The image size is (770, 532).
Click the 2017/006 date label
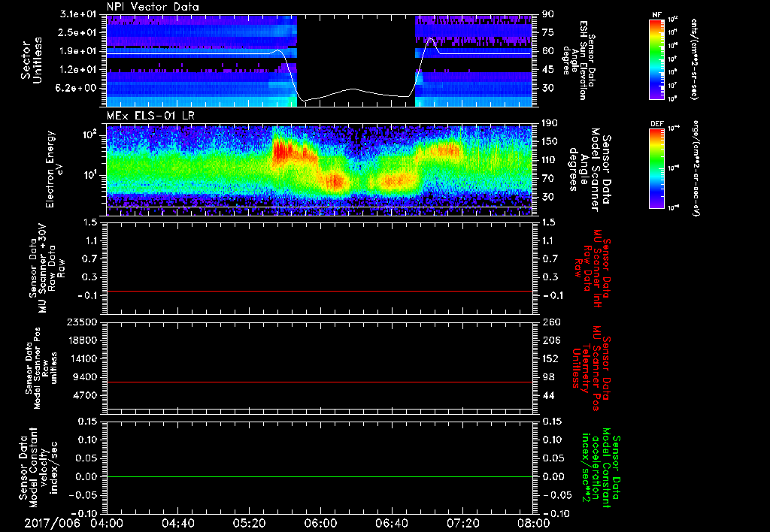(50, 524)
